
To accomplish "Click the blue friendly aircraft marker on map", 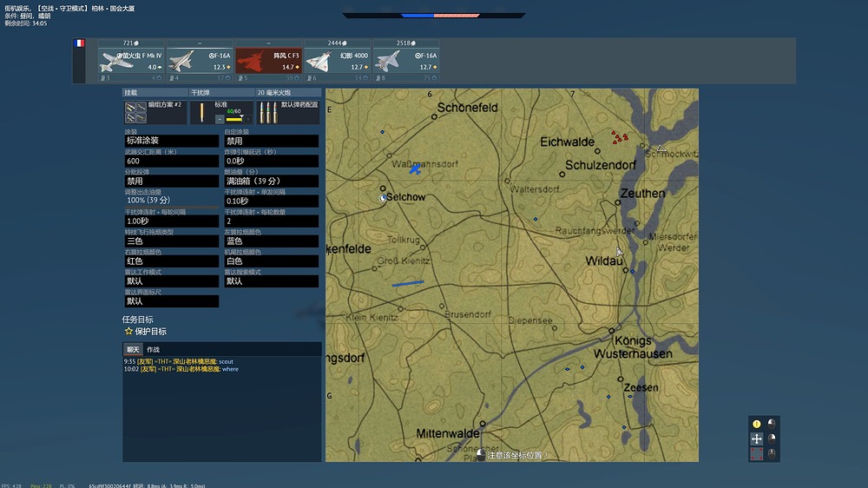I will coord(416,168).
